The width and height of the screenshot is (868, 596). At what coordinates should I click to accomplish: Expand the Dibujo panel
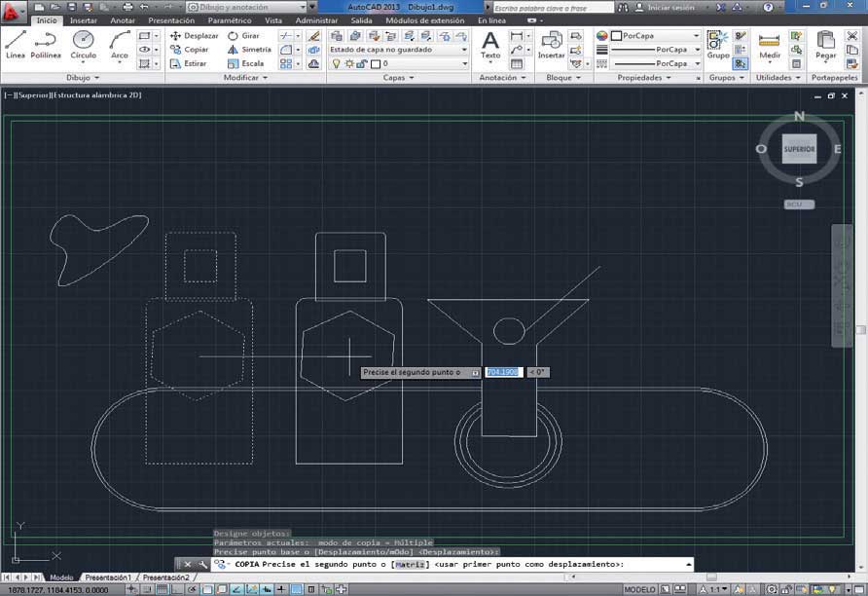point(83,78)
